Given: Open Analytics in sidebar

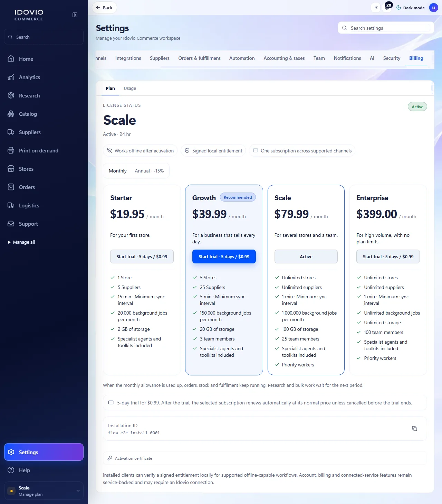Looking at the screenshot, I should coord(44,77).
